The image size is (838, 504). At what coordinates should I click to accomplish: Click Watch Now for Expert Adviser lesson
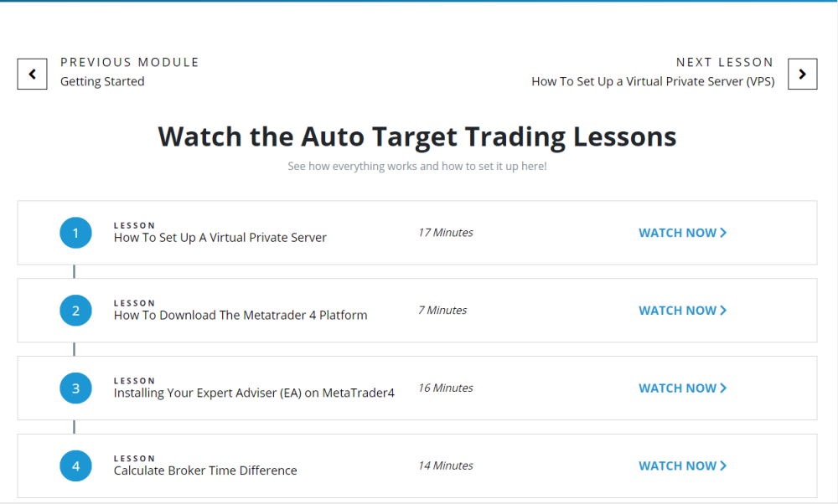[682, 388]
